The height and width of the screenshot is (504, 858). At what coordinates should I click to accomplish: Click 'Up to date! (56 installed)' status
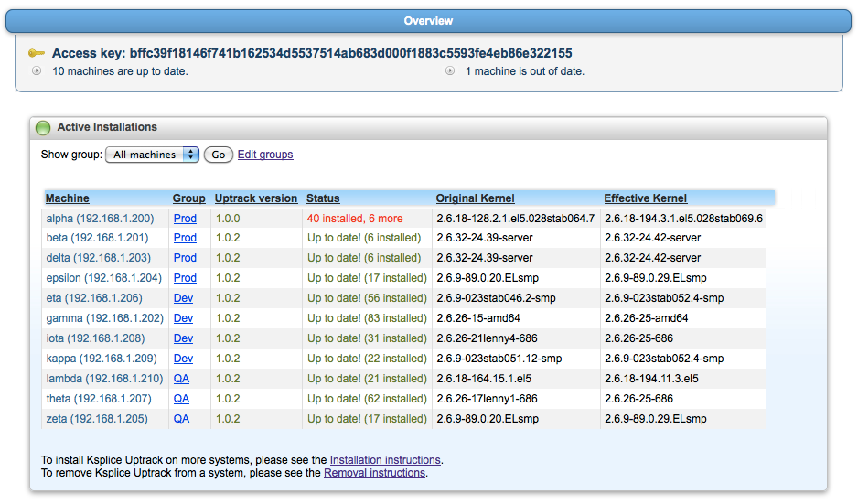pyautogui.click(x=367, y=298)
